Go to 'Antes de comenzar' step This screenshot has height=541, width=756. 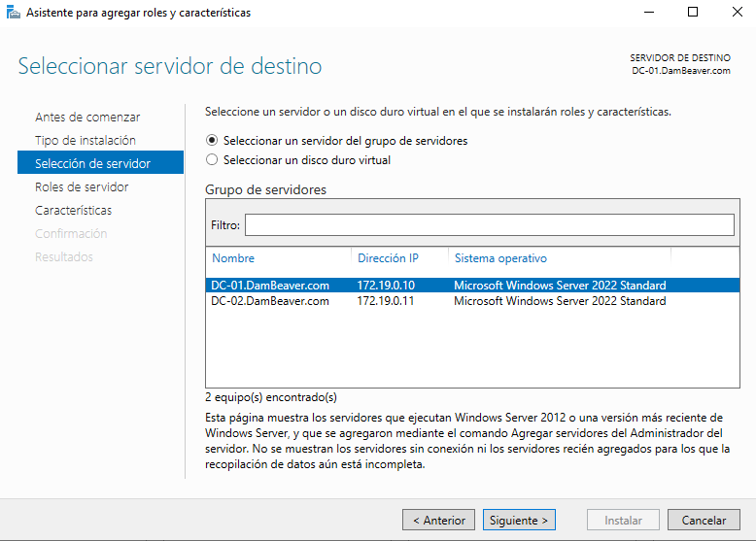87,118
